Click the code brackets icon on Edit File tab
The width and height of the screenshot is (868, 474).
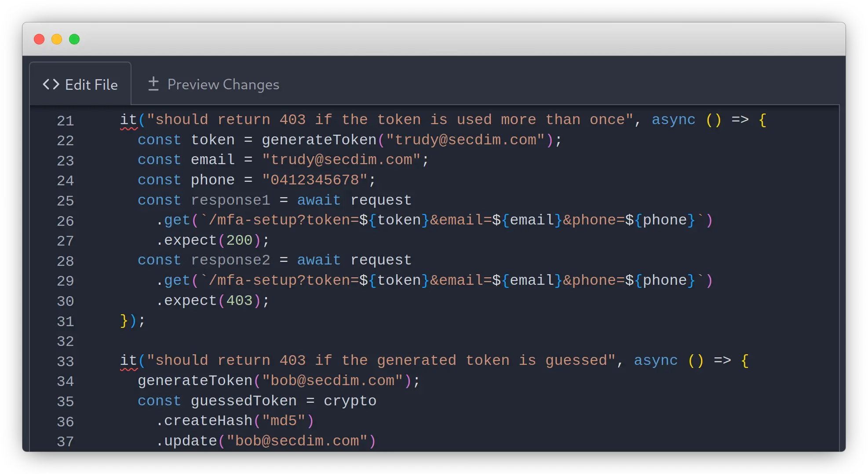[51, 85]
